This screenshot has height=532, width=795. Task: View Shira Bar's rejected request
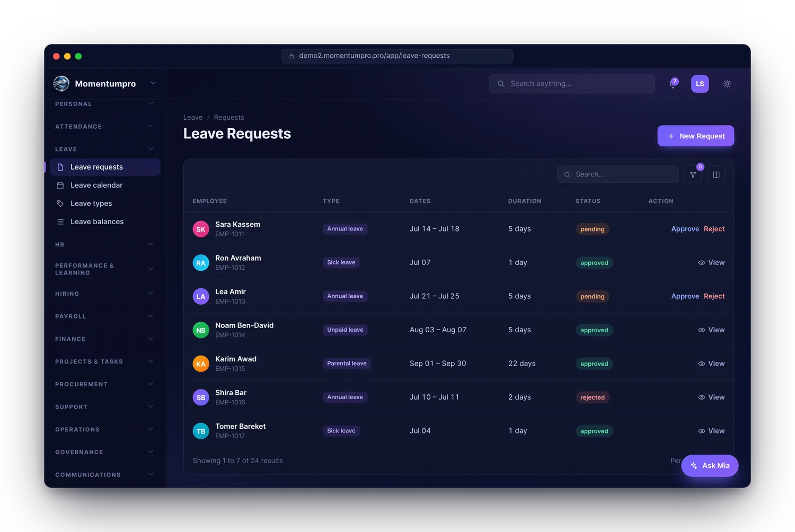pyautogui.click(x=711, y=397)
